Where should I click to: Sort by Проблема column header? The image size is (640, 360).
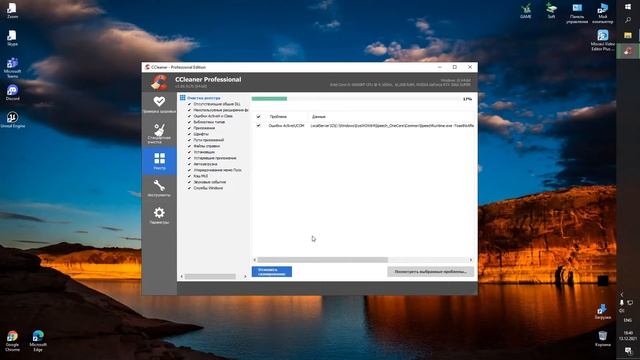coord(278,117)
